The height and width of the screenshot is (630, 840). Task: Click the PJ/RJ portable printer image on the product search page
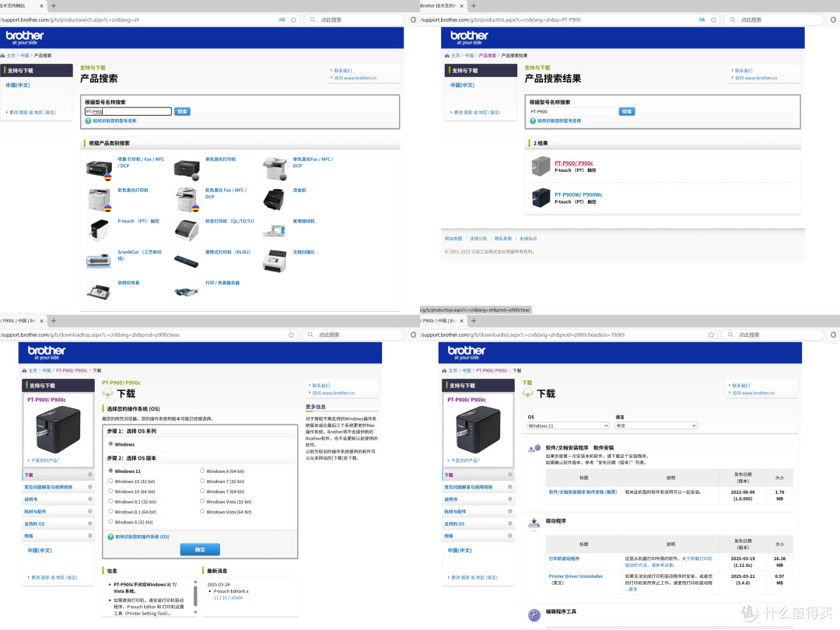coord(187,261)
